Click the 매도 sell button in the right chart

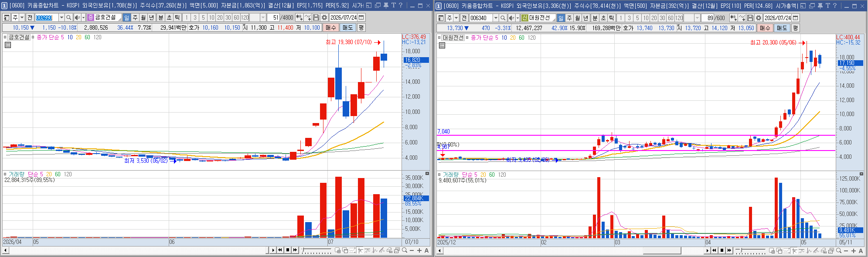coord(782,28)
